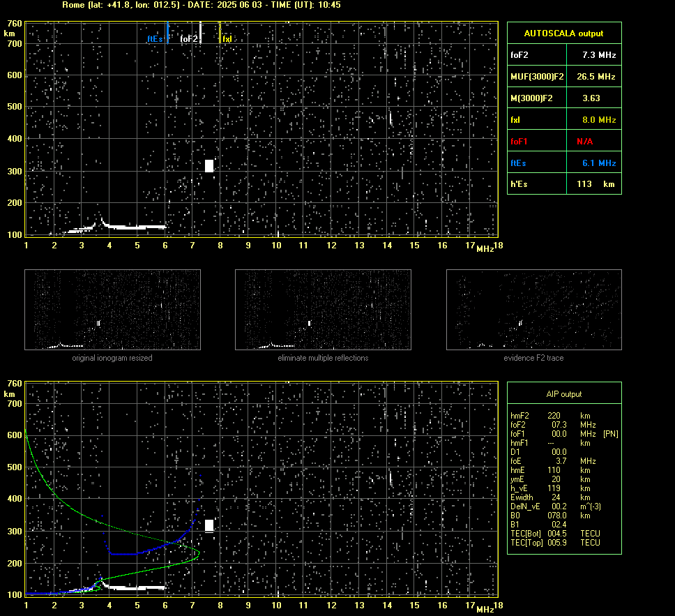Click the DelN_vE value '00.2'
The height and width of the screenshot is (616, 675).
[559, 506]
